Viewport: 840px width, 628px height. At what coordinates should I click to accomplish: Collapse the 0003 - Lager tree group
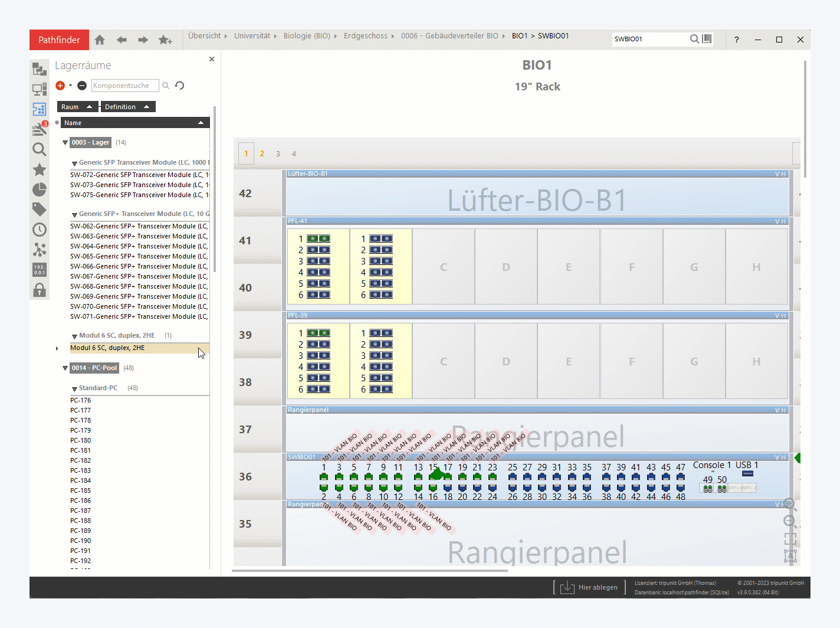[65, 143]
